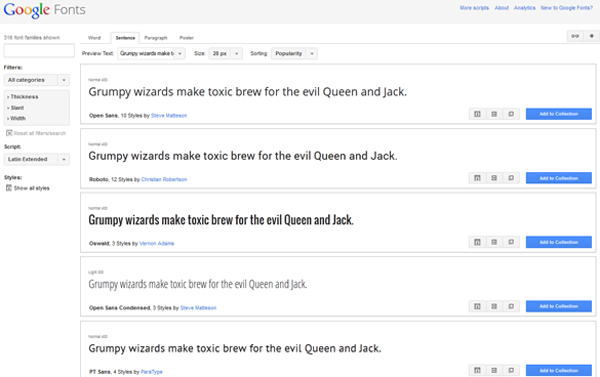Click the middle icon button in Roboto row
This screenshot has height=377, width=600.
pos(494,178)
